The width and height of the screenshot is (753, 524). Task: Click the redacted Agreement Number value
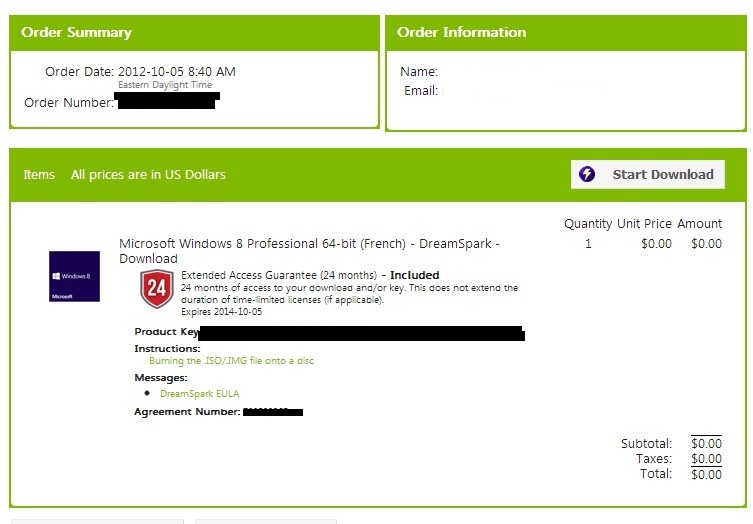pyautogui.click(x=273, y=412)
